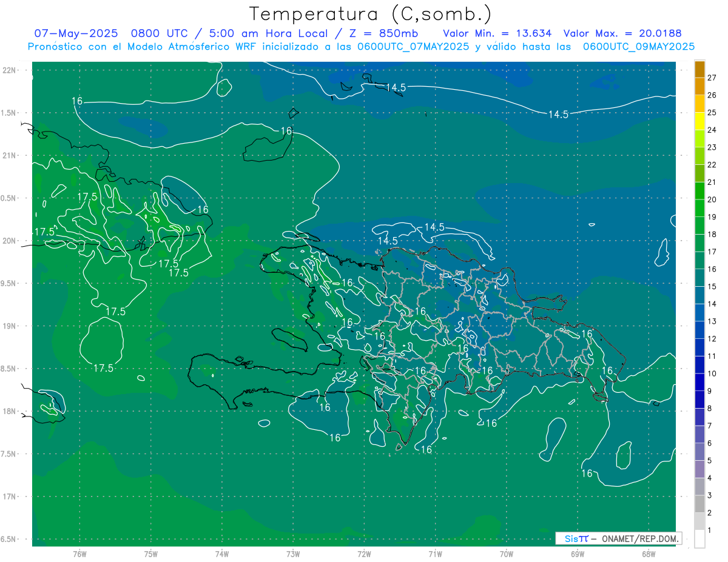Viewport: 728px width, 562px height.
Task: Click the legend value label '1'
Action: [710, 530]
